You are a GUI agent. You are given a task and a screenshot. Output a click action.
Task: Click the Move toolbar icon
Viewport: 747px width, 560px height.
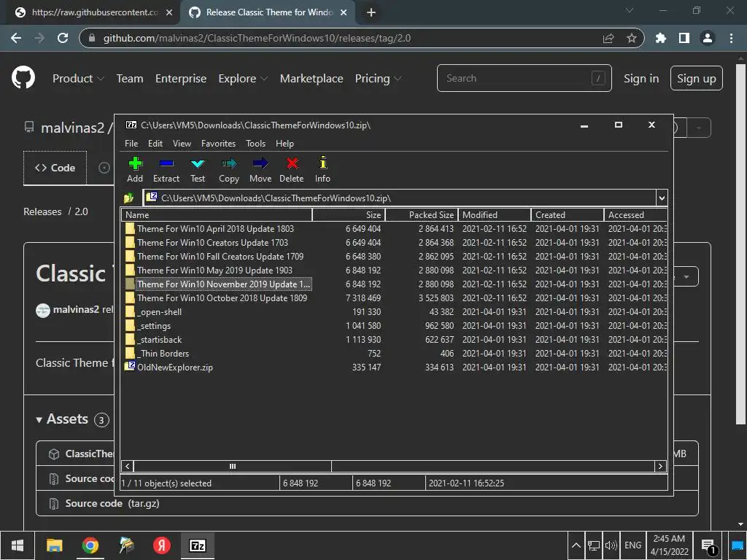coord(260,169)
